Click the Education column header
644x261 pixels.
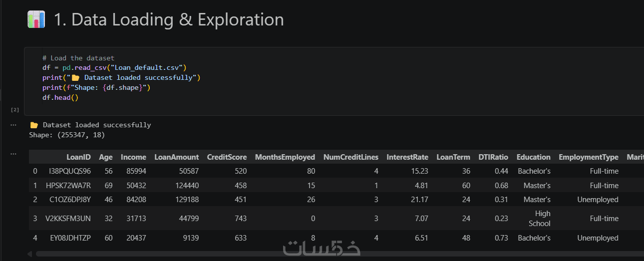[533, 157]
